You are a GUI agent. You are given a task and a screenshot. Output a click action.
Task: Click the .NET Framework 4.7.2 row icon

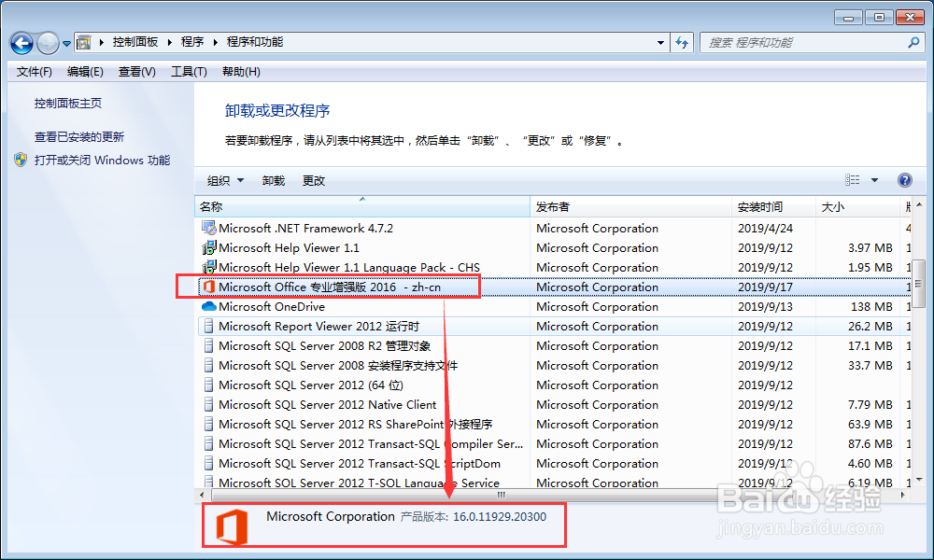tap(208, 228)
